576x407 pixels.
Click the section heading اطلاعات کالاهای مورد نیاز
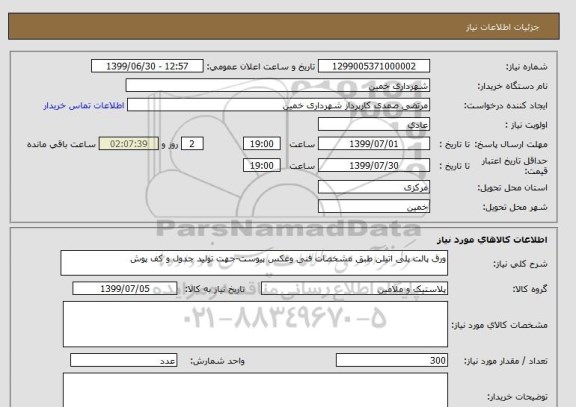tap(492, 240)
